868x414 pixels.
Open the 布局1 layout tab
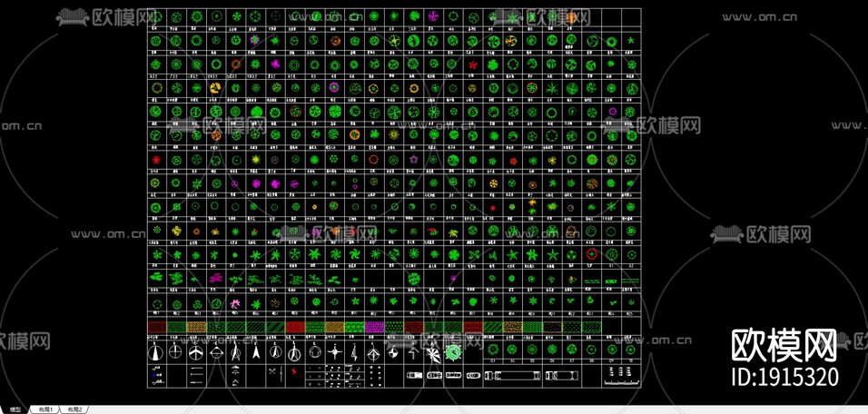pos(44,409)
